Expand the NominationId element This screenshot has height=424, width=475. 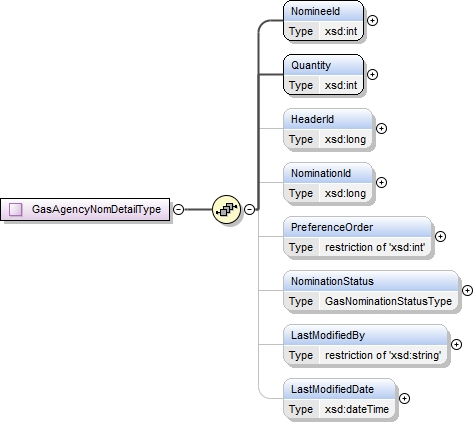coord(381,182)
